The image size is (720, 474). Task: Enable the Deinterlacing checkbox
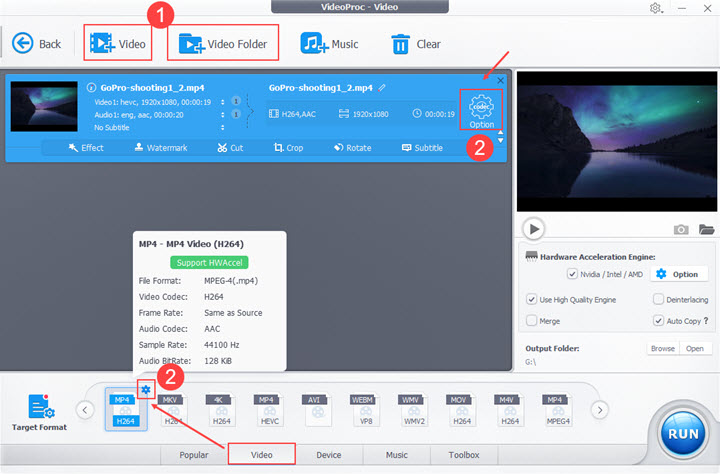(x=658, y=299)
